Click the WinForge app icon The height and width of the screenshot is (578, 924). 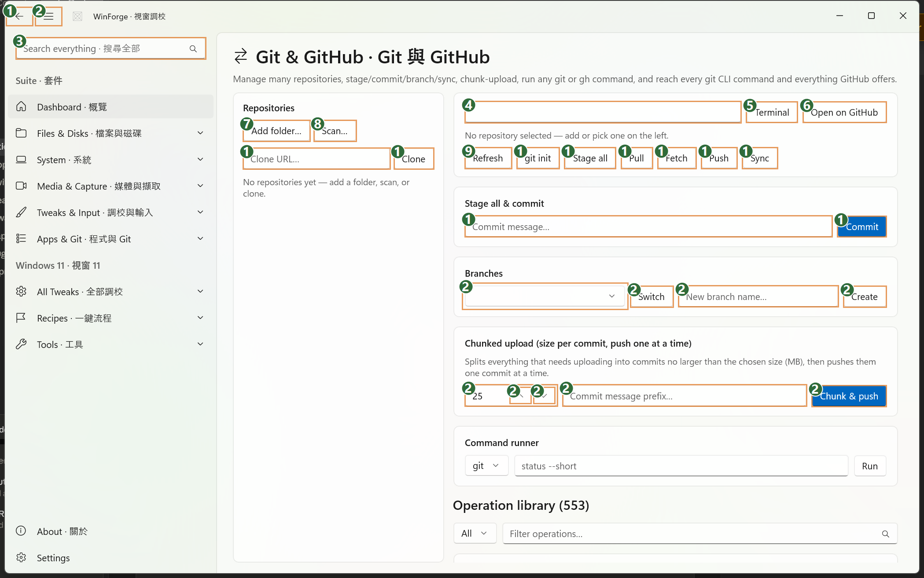[x=77, y=16]
